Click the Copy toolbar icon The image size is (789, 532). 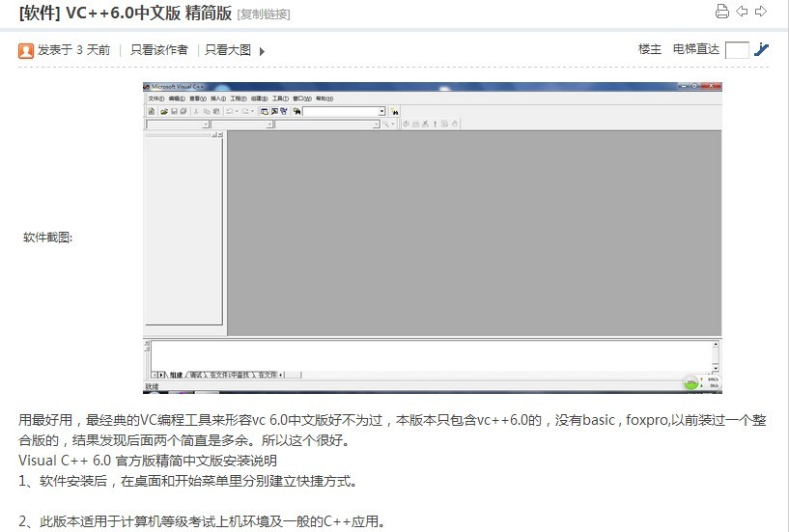pyautogui.click(x=207, y=111)
